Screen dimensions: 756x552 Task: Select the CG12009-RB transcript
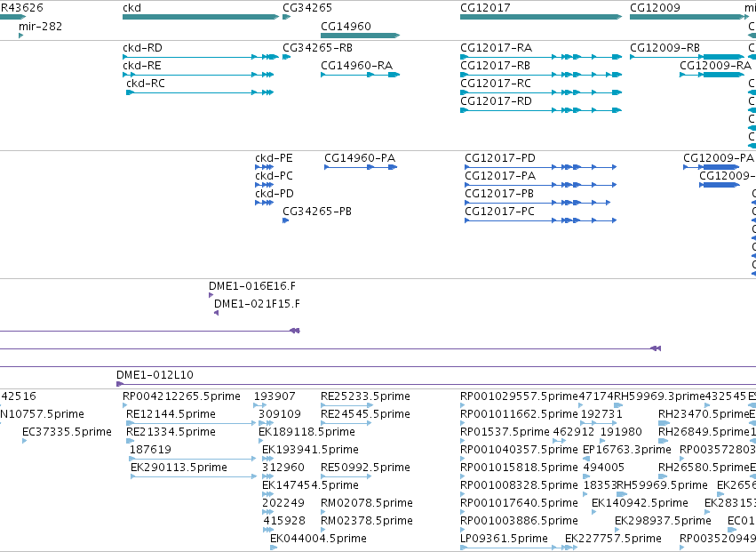(x=687, y=57)
